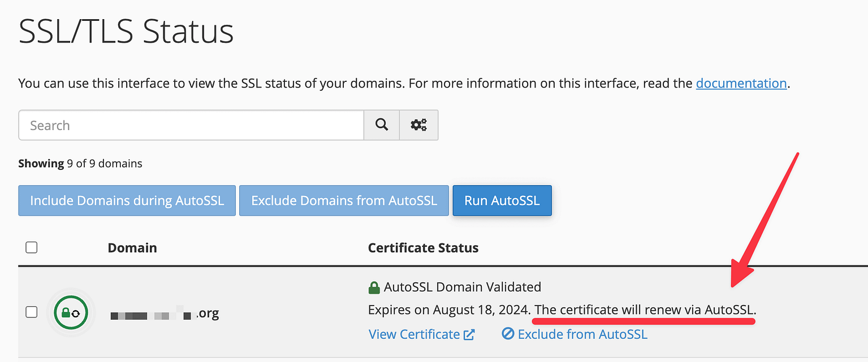Run AutoSSL using the blue button
The image size is (868, 362).
pyautogui.click(x=502, y=200)
